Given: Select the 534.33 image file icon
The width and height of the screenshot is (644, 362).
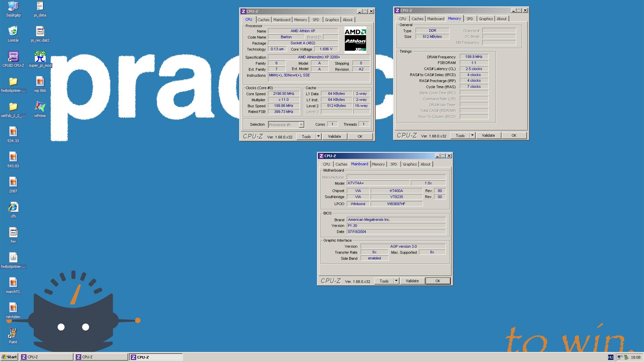Looking at the screenshot, I should pos(13,135).
